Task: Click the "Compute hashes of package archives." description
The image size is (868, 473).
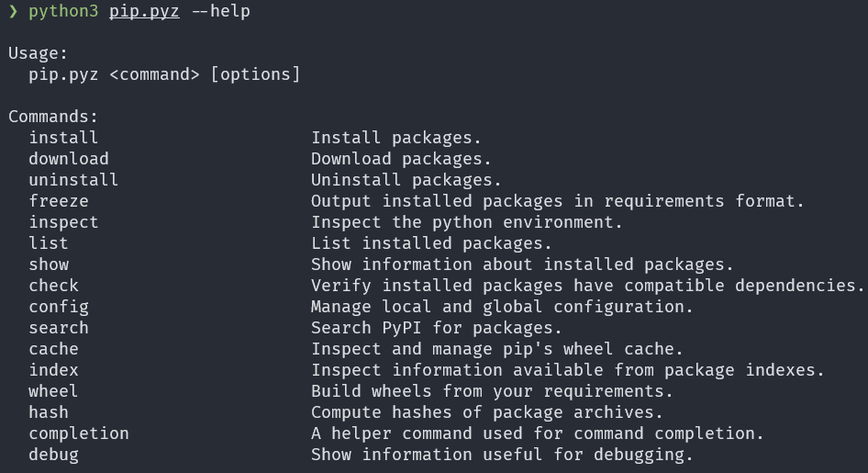Action: [487, 412]
